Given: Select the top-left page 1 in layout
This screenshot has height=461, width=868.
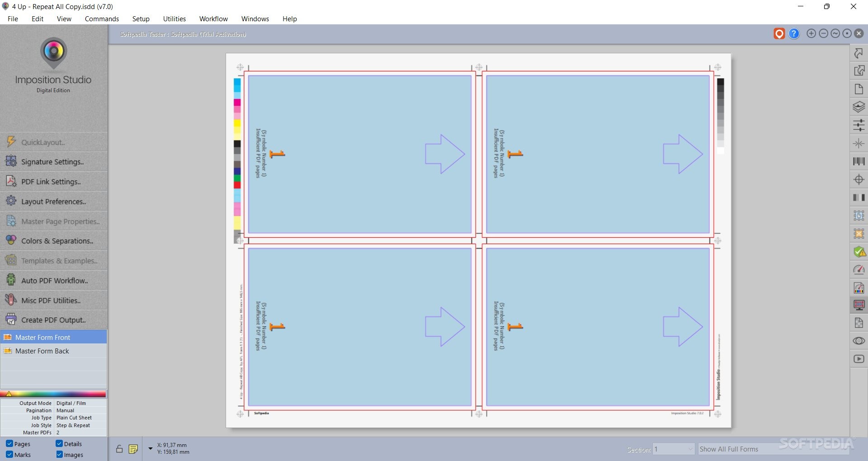Looking at the screenshot, I should point(360,154).
